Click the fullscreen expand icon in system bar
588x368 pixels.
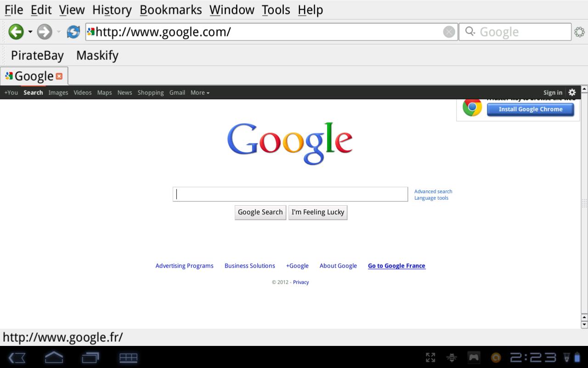point(430,357)
